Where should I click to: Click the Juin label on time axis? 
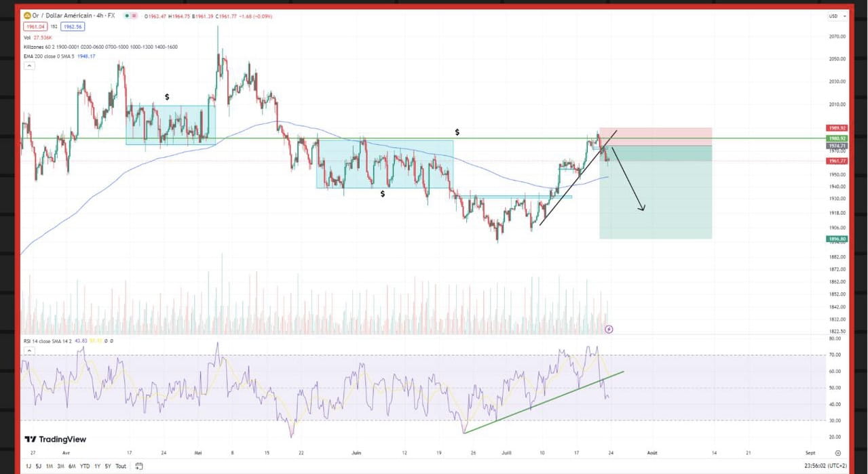[x=356, y=452]
